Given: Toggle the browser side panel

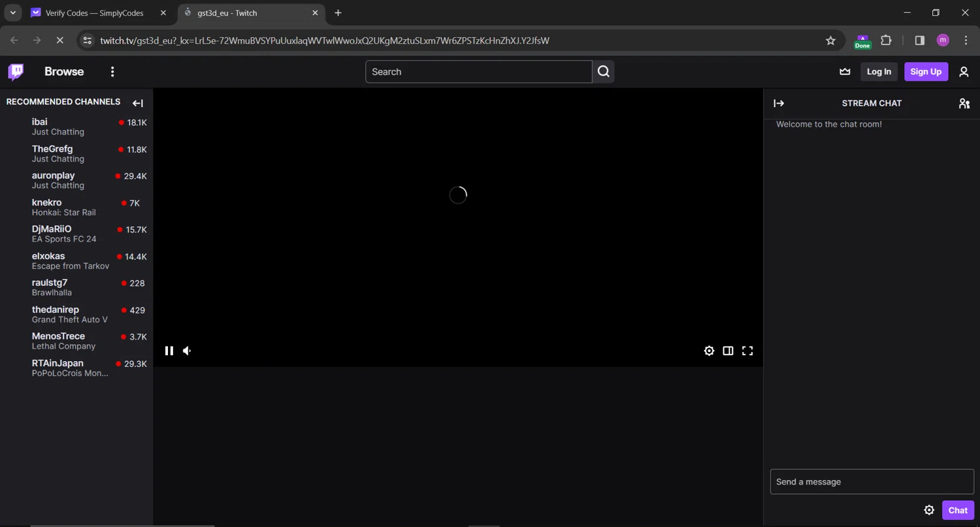Looking at the screenshot, I should (920, 40).
